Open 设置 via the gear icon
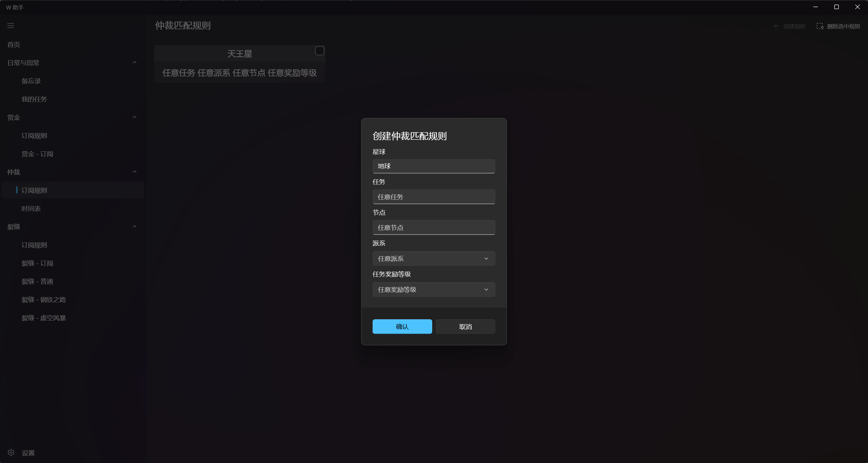The image size is (868, 463). coord(10,453)
